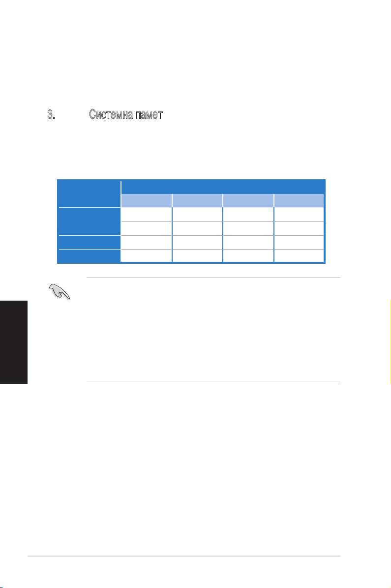Click the bottom-left dark blue table cell
This screenshot has height=588, width=391.
[89, 256]
